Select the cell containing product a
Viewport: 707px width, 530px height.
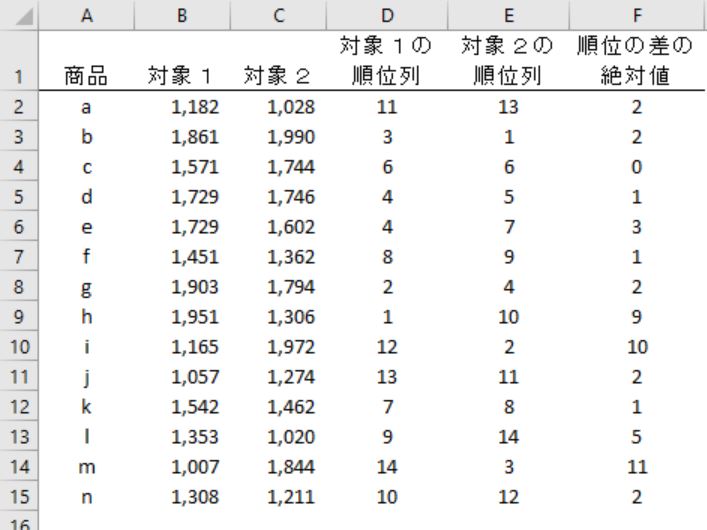(86, 106)
